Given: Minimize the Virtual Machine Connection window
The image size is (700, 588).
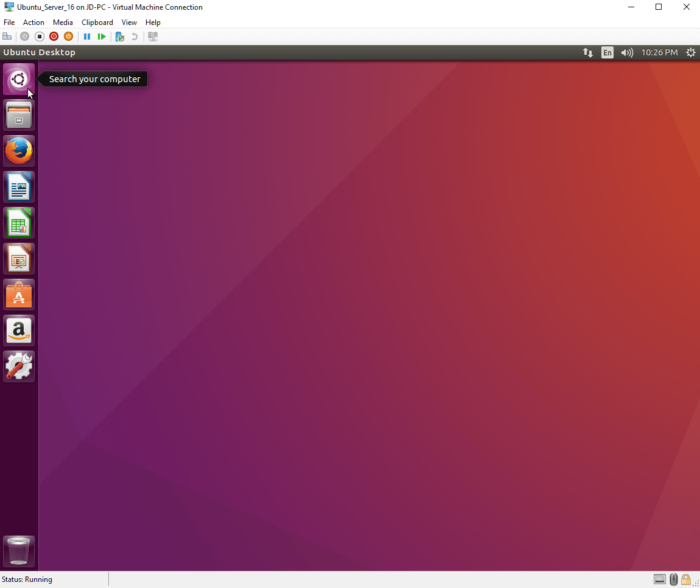Looking at the screenshot, I should 631,7.
